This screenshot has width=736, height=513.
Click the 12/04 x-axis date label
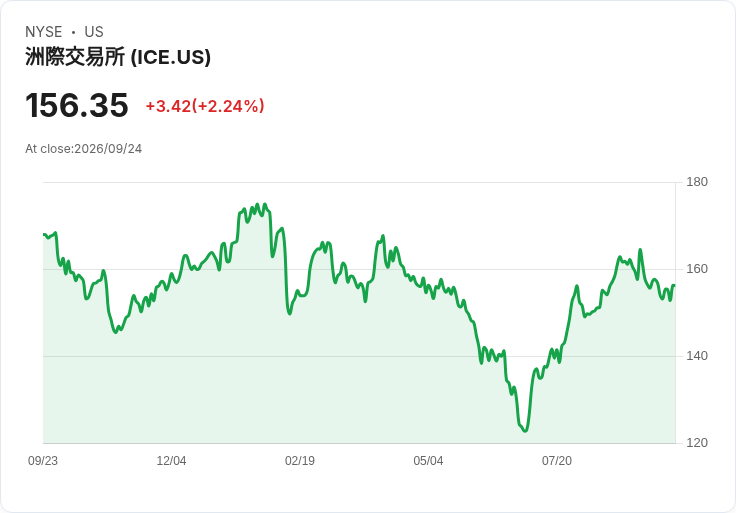pos(171,461)
